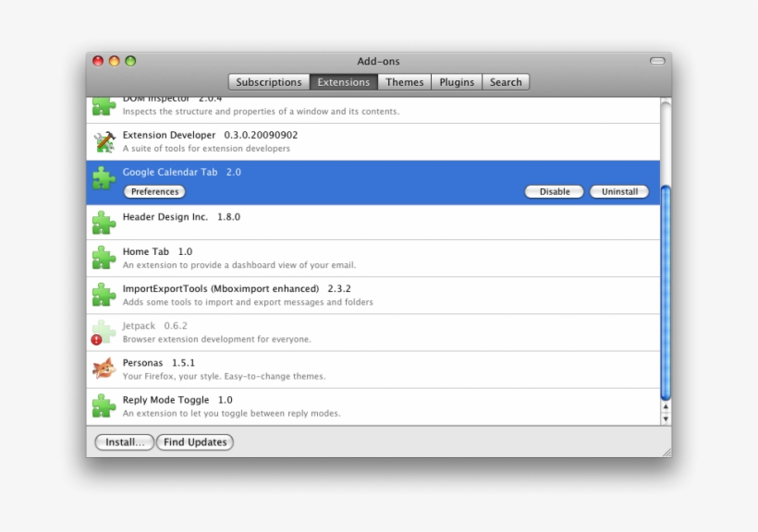758x532 pixels.
Task: Click the scrollbar down arrow
Action: pos(666,419)
